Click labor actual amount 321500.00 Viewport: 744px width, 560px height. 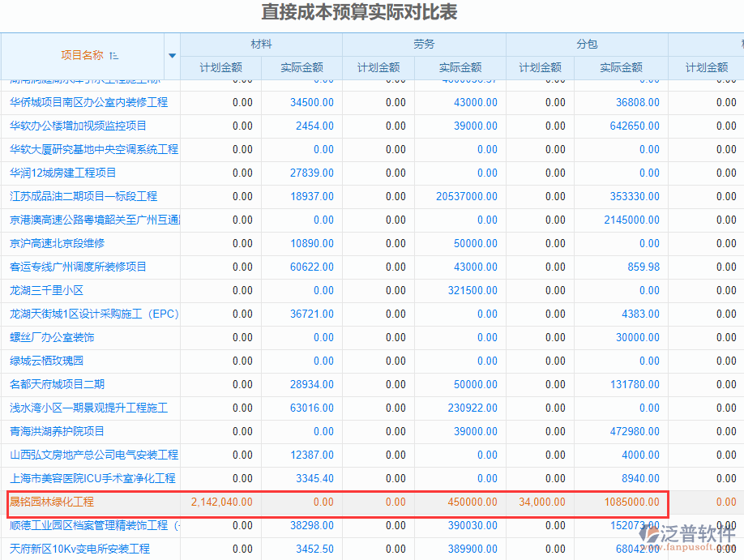coord(472,290)
